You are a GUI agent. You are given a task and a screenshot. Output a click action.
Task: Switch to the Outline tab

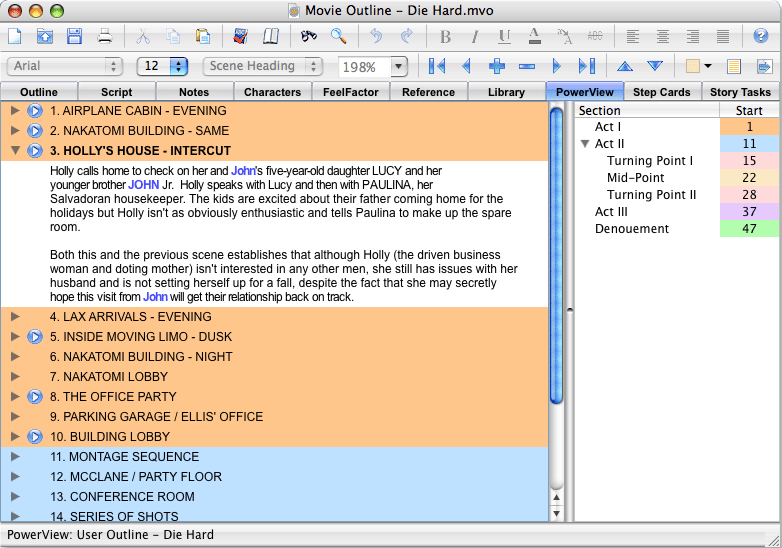pyautogui.click(x=39, y=92)
